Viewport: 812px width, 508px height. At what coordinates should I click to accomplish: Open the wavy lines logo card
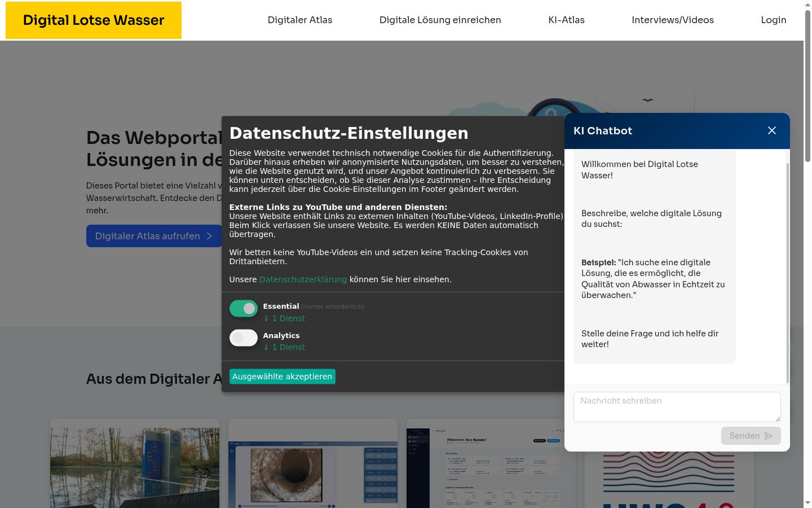click(x=669, y=480)
